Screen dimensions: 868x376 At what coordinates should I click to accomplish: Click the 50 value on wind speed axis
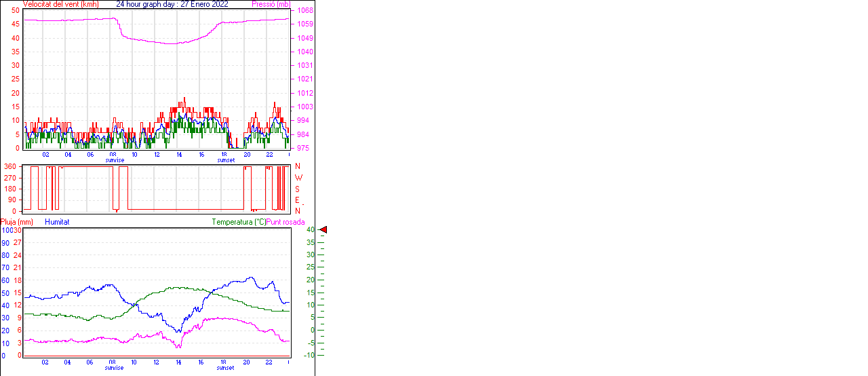point(16,11)
